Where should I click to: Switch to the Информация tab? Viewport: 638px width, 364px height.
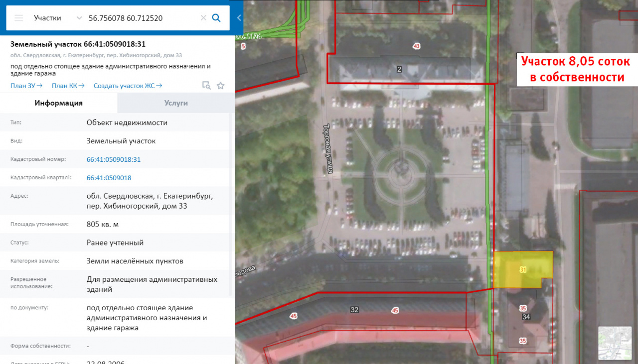(59, 103)
